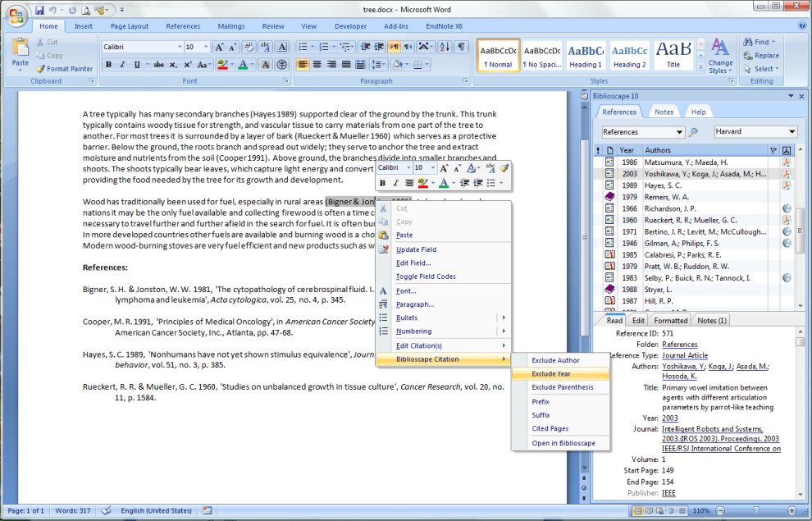
Task: Sort reference list by Year column header
Action: pyautogui.click(x=628, y=150)
